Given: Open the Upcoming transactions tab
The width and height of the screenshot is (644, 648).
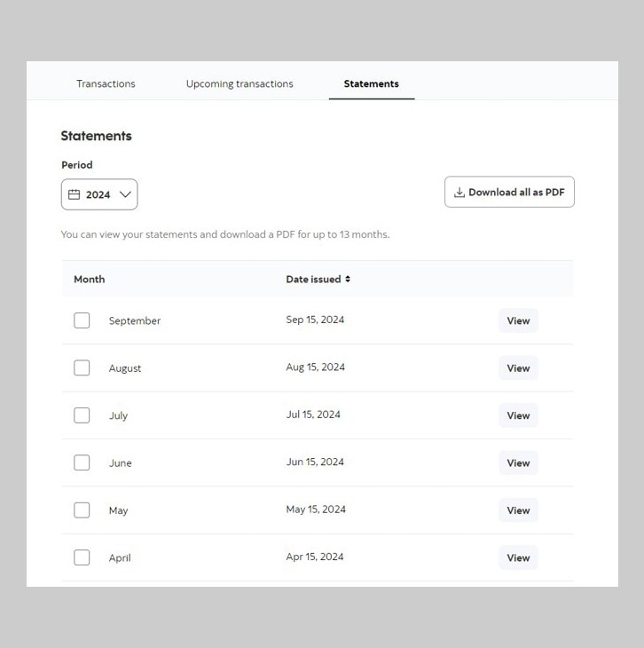Looking at the screenshot, I should point(240,83).
